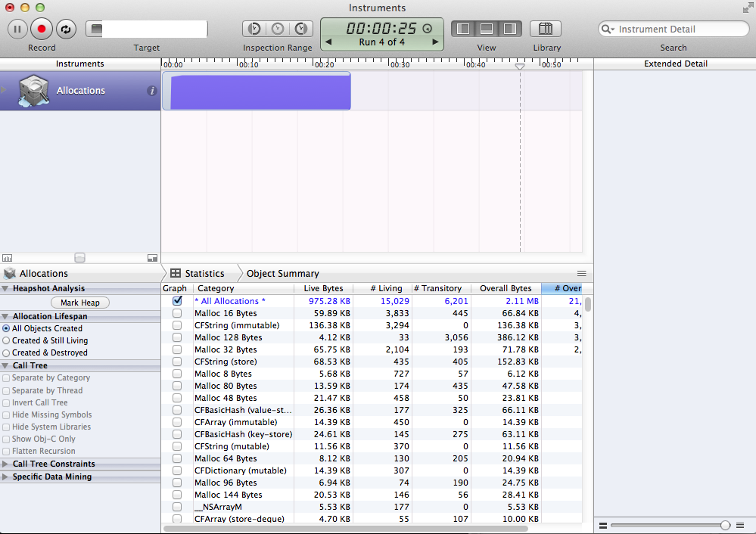Open the Target chooser field
This screenshot has height=534, width=756.
pyautogui.click(x=147, y=29)
